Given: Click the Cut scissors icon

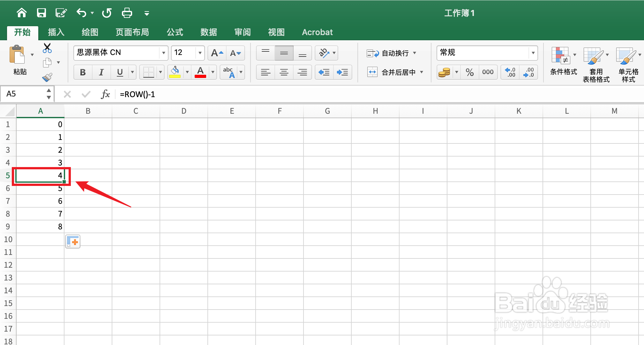Looking at the screenshot, I should pyautogui.click(x=47, y=48).
